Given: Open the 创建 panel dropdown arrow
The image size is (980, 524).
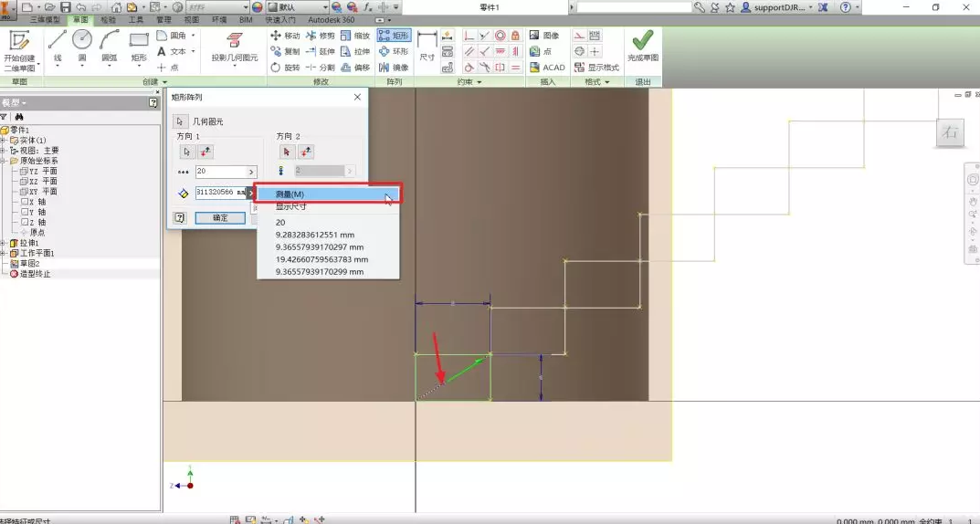Looking at the screenshot, I should (x=165, y=82).
